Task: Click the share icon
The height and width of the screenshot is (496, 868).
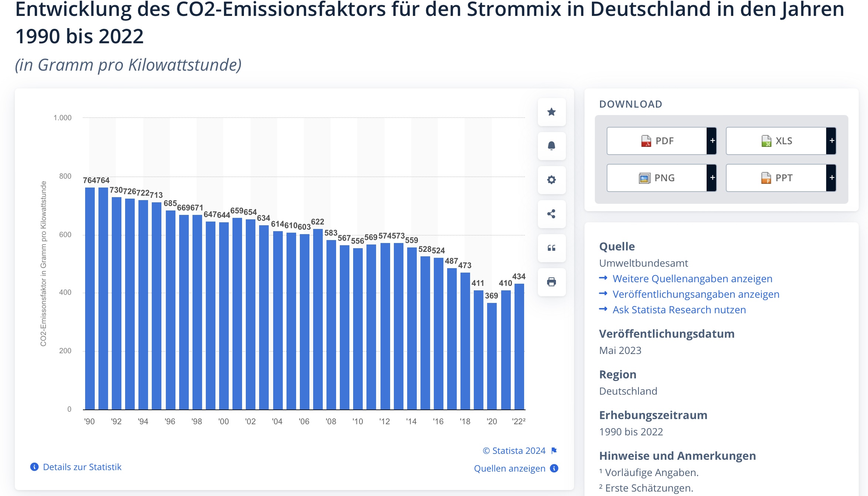Action: click(552, 214)
